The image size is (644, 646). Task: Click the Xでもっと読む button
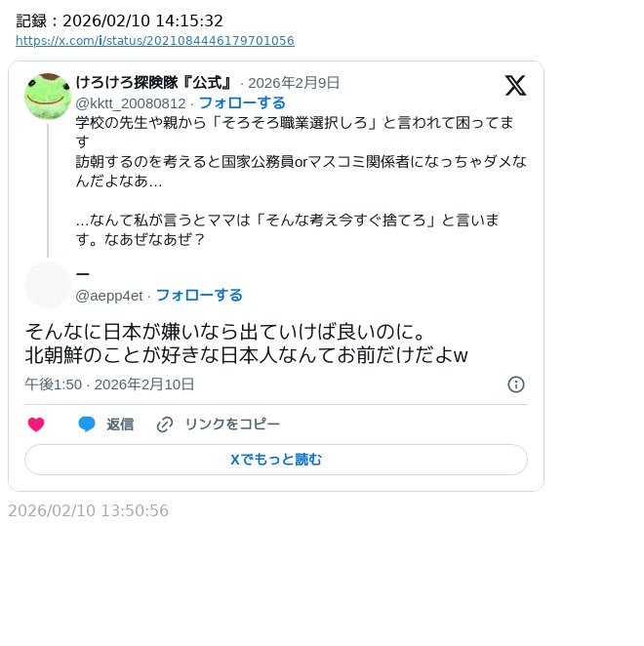click(276, 460)
